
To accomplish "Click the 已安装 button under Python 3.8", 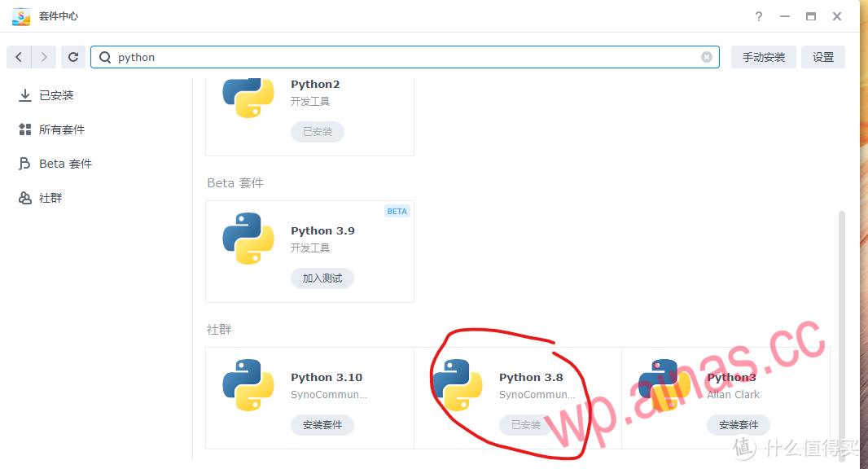I will click(x=525, y=425).
